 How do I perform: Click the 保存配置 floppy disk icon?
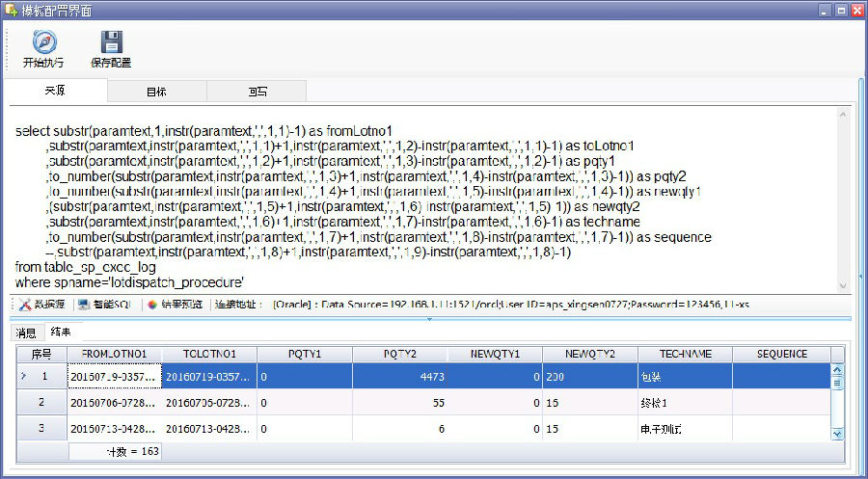111,41
